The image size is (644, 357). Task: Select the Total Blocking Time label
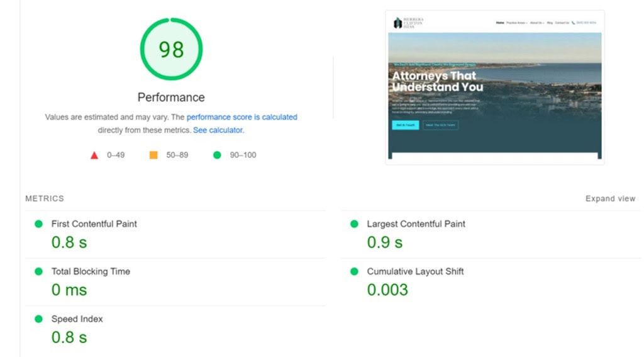[91, 271]
